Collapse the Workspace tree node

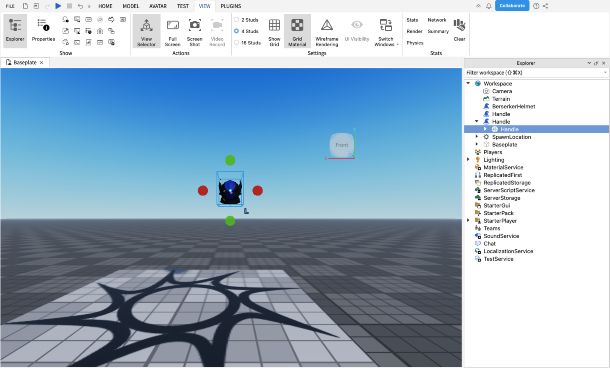[468, 83]
